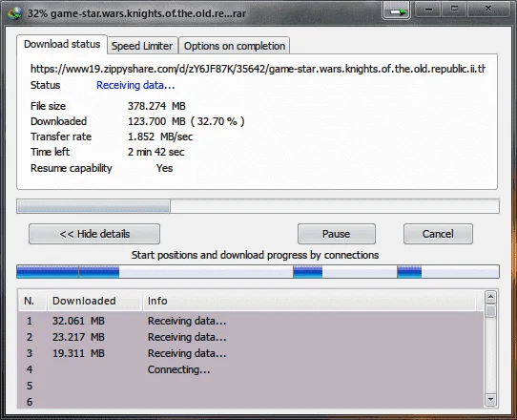Viewport: 517px width, 420px height.
Task: Click the Transfer rate label
Action: pos(61,136)
